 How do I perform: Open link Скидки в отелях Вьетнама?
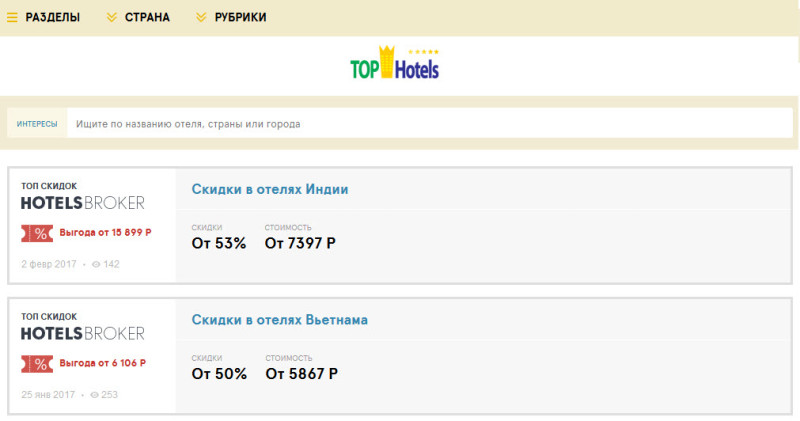(280, 320)
